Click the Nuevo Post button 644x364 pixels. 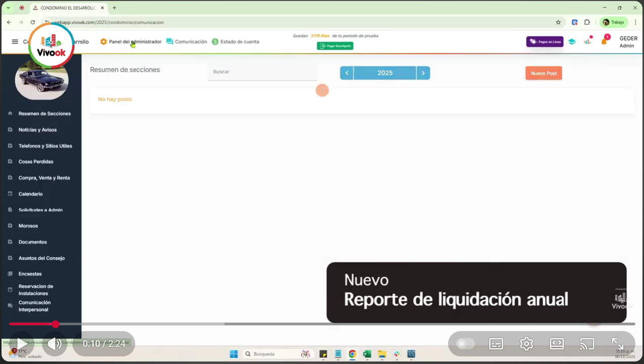pos(543,73)
